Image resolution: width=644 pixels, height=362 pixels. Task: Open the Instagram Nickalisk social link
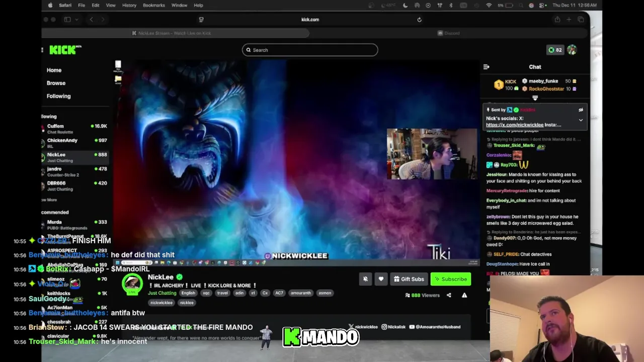[x=393, y=327]
